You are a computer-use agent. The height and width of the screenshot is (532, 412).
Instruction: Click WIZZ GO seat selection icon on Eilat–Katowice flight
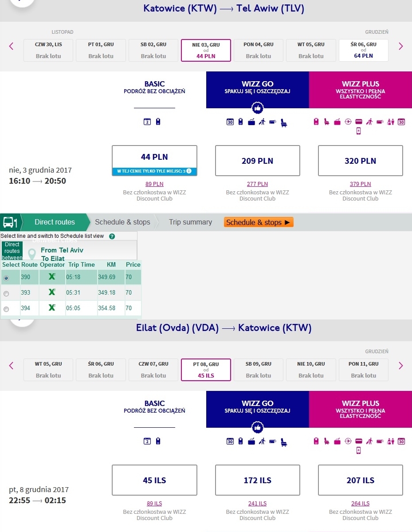(x=284, y=442)
